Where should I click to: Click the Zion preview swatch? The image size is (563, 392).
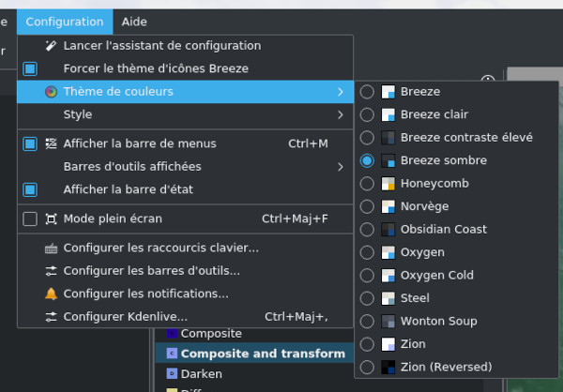[388, 344]
